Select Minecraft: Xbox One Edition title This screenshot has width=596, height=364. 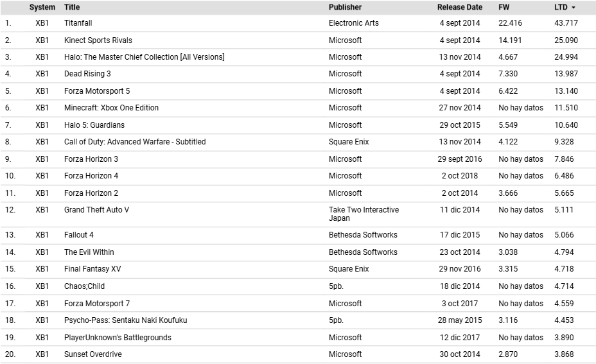(111, 108)
